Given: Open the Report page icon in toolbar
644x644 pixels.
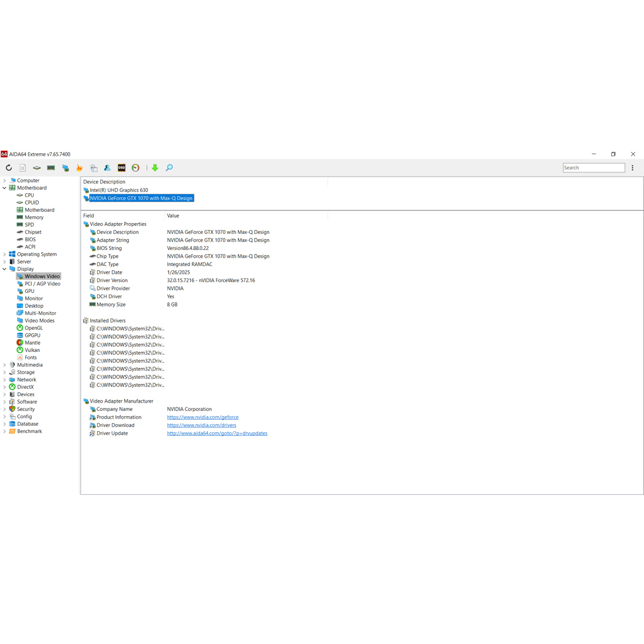Looking at the screenshot, I should click(x=23, y=168).
